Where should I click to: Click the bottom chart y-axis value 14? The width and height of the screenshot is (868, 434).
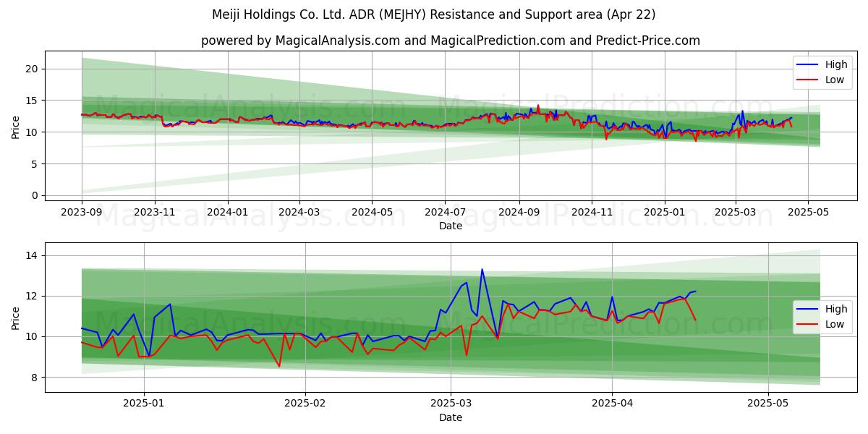[x=33, y=255]
